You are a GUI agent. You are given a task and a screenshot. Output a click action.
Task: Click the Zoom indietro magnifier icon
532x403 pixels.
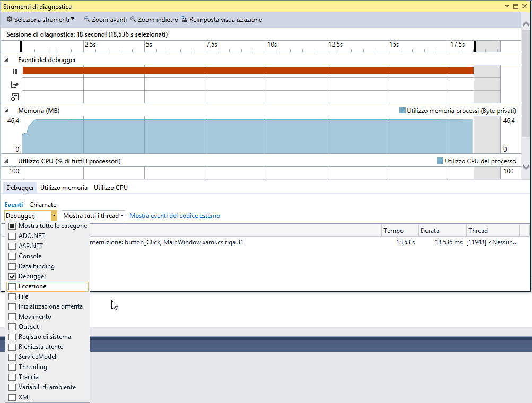point(133,19)
